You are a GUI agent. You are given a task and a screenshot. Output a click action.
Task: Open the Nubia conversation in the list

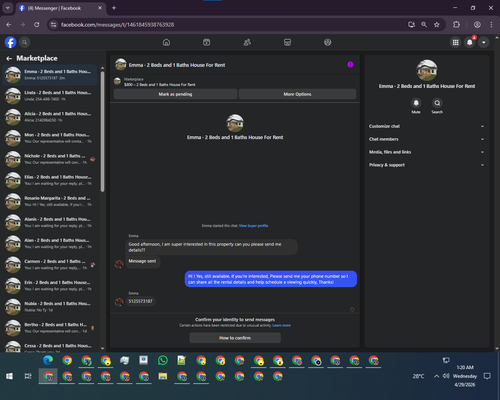coord(50,307)
